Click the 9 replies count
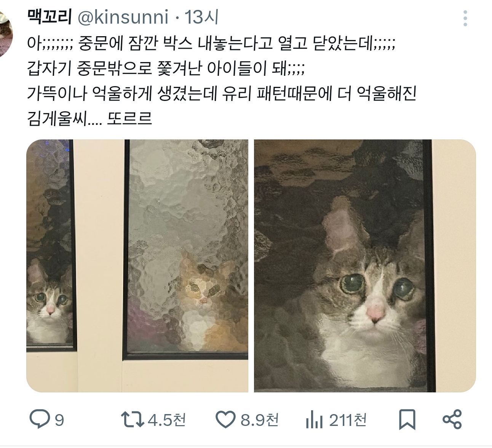 click(59, 420)
